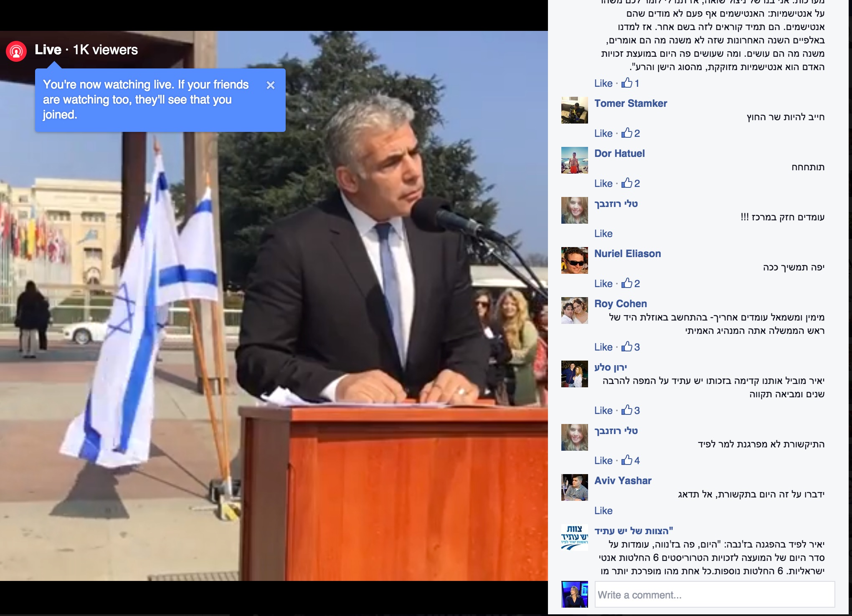
Task: Like Roy Cohen's comment
Action: 603,347
